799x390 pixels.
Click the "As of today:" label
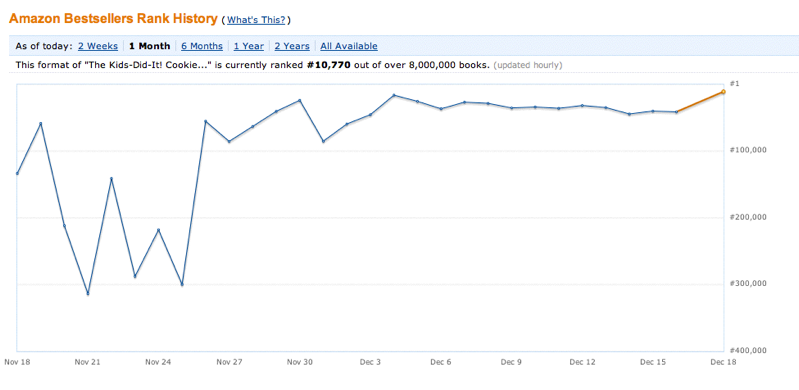pos(44,46)
